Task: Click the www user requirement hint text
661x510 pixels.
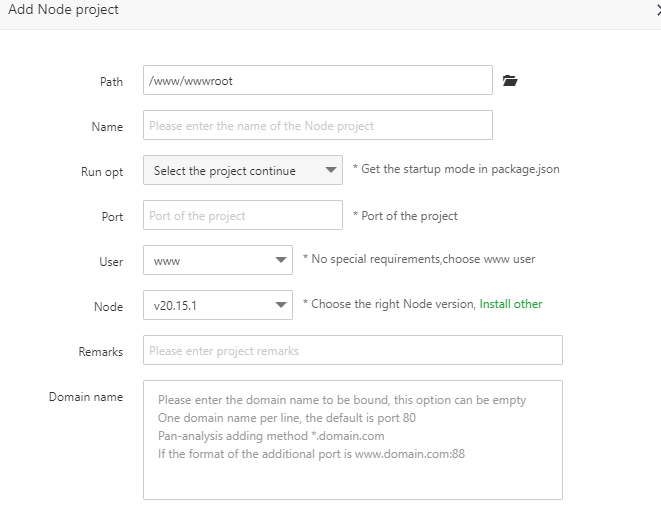Action: coord(419,259)
